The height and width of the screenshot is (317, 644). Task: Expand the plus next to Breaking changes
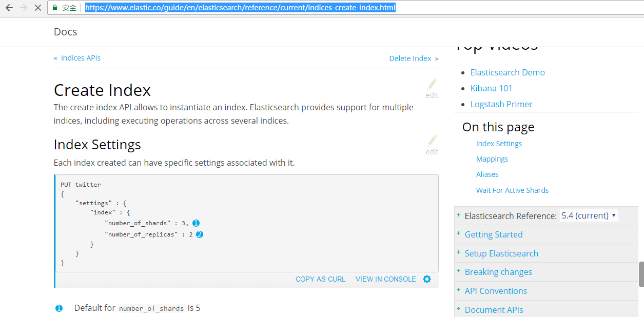click(459, 271)
